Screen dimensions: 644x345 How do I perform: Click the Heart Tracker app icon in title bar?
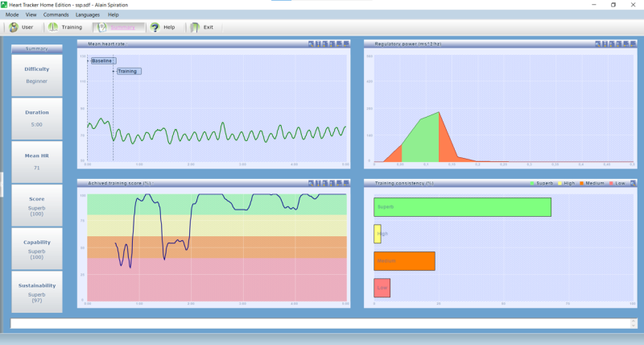[4, 5]
